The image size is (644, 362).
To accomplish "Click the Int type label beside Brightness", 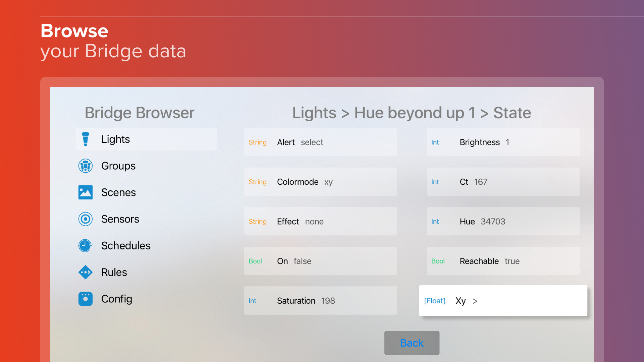I will [x=435, y=142].
